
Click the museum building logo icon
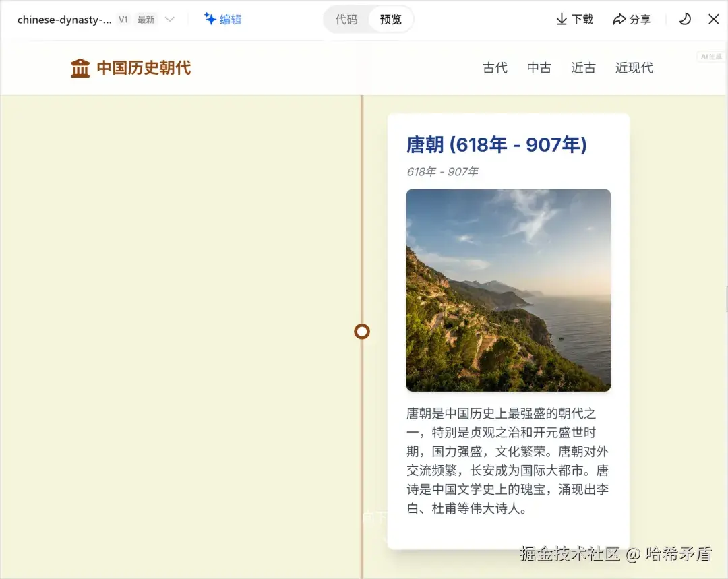(80, 68)
